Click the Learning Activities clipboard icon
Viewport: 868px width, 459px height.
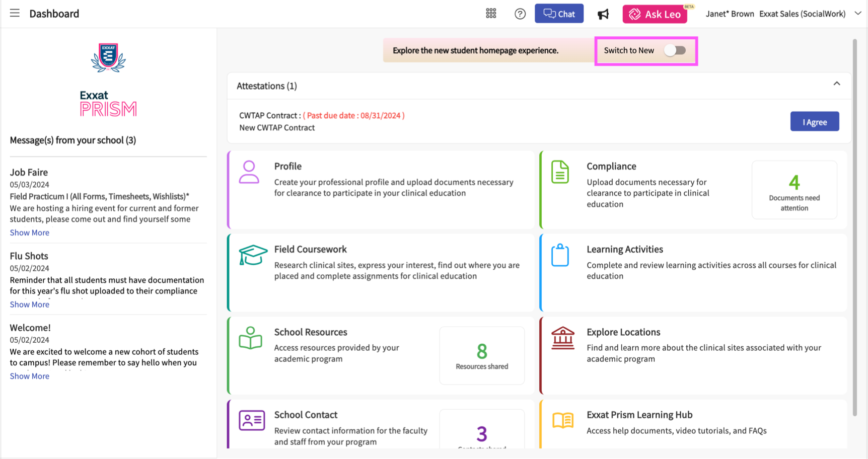click(x=560, y=255)
